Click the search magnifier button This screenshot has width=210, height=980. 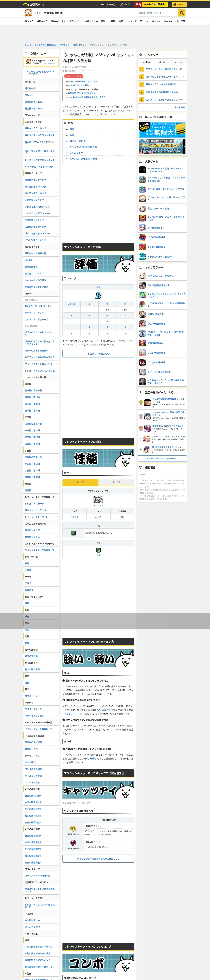[182, 13]
